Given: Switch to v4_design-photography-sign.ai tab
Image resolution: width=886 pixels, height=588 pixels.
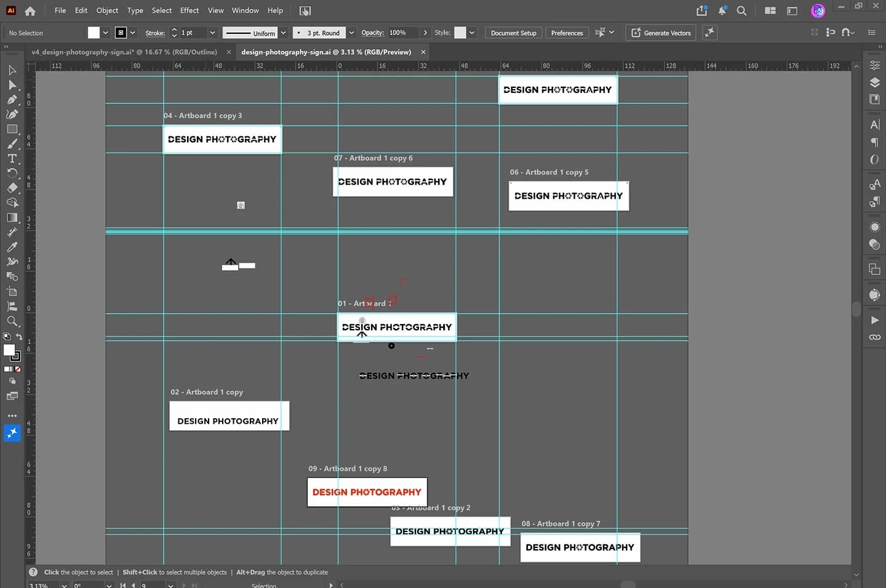Looking at the screenshot, I should [x=124, y=52].
